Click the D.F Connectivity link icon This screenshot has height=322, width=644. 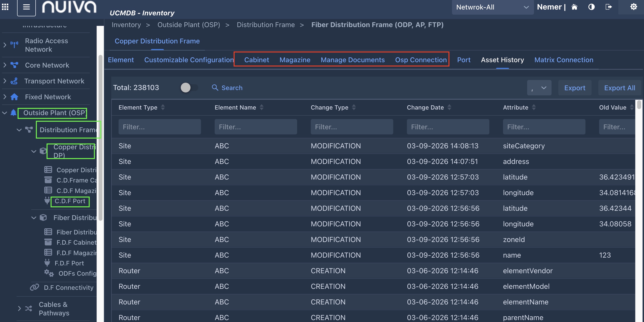point(34,287)
